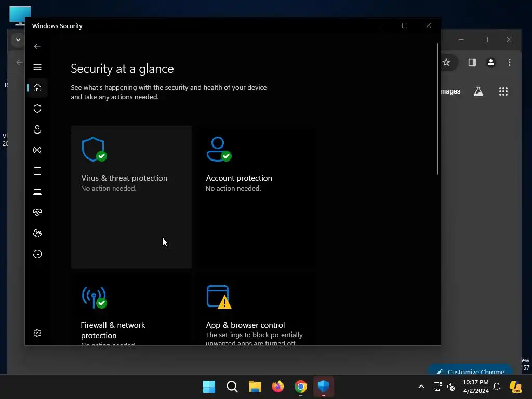Click the Windows Security vertical scrollbar
532x399 pixels.
click(437, 109)
